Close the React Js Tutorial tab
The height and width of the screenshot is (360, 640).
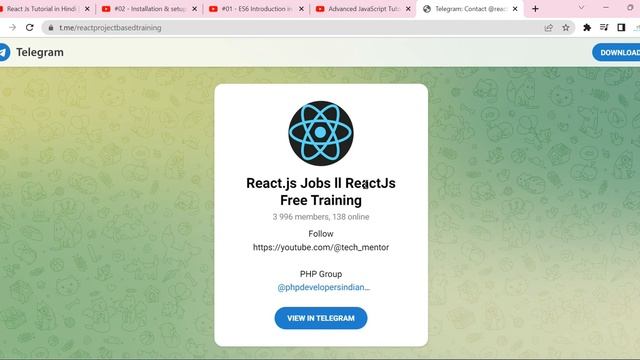click(87, 9)
